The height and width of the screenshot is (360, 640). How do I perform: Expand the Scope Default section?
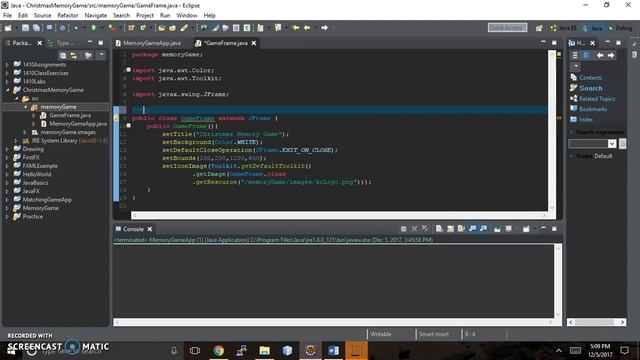pos(571,156)
